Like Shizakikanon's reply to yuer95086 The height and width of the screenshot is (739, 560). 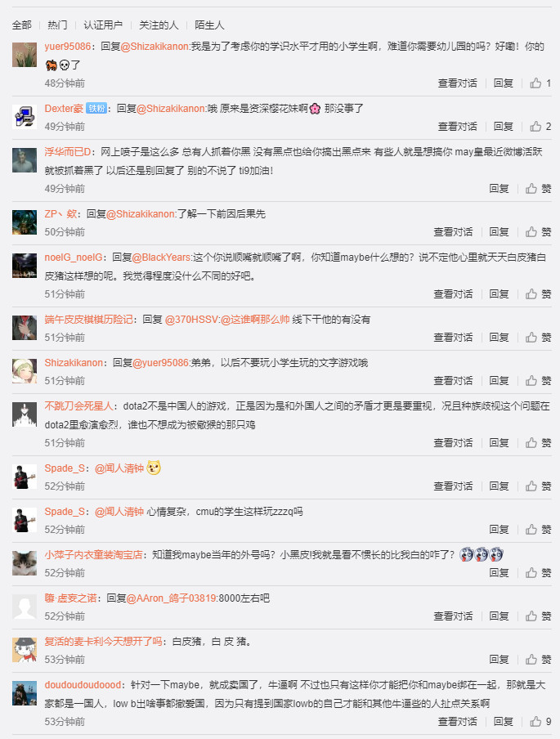point(531,381)
